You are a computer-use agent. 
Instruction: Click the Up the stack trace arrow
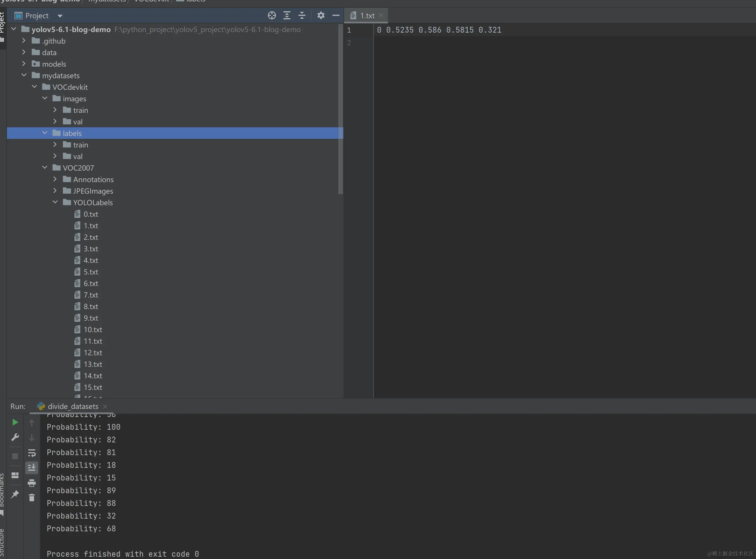click(31, 422)
